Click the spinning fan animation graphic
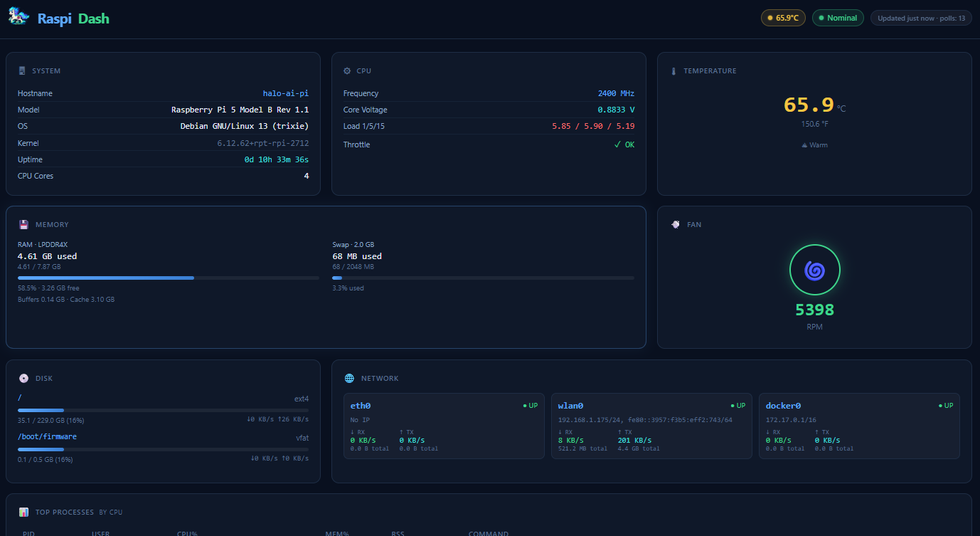Viewport: 980px width, 536px height. click(x=814, y=270)
